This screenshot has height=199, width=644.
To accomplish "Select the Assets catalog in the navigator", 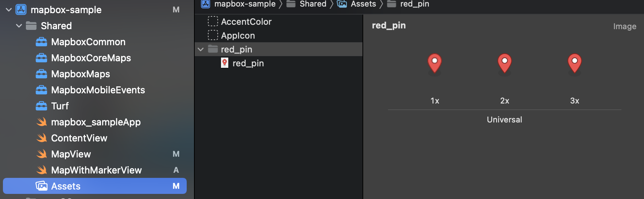I will click(95, 186).
